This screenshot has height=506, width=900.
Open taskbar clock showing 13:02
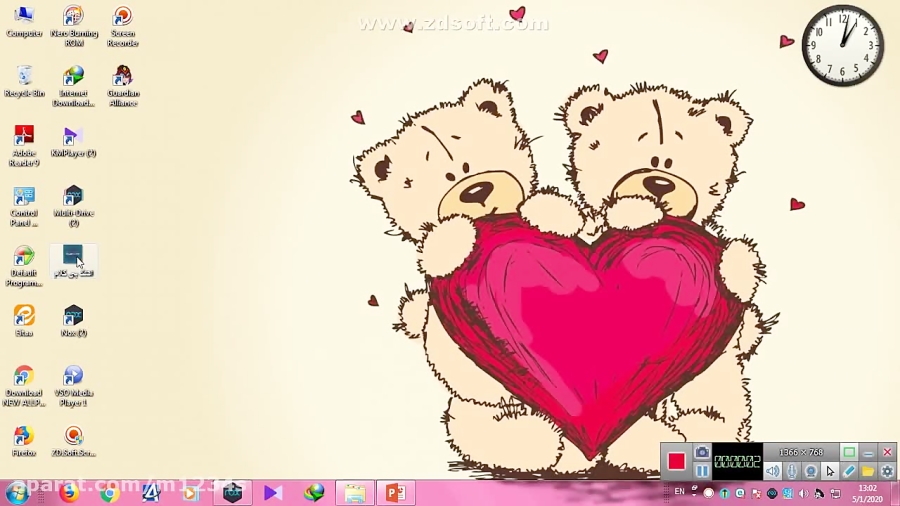[867, 493]
